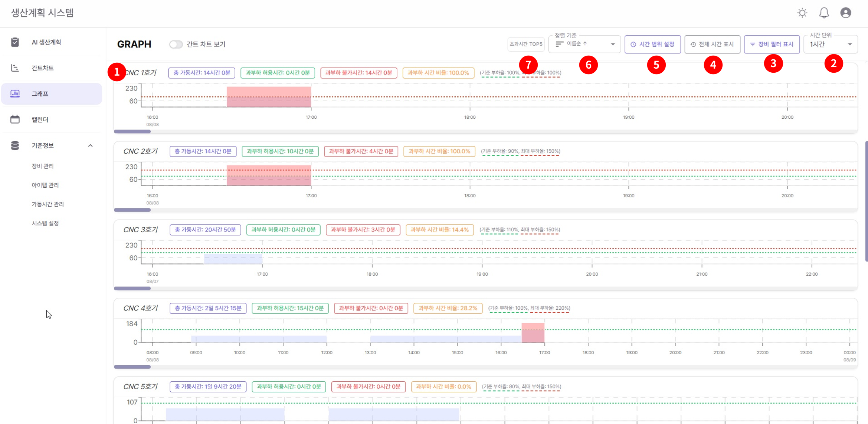The height and width of the screenshot is (424, 868).
Task: Click the 캘린더 calendar icon
Action: pyautogui.click(x=15, y=119)
